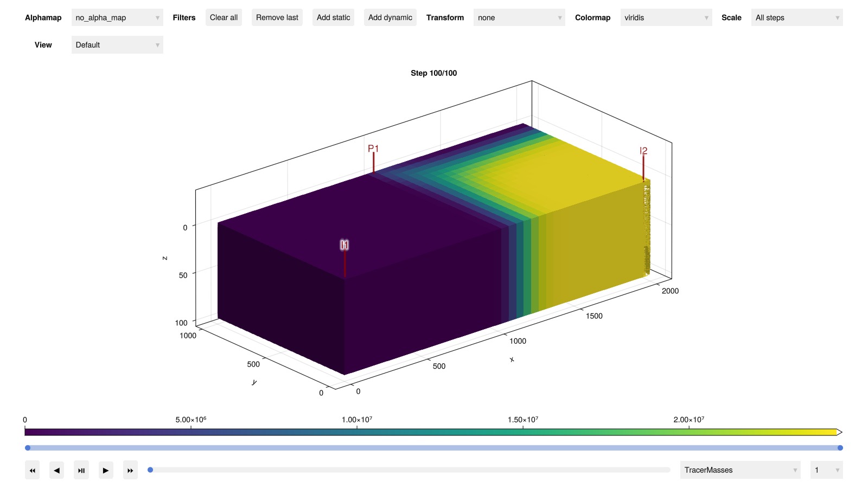Expand the Transform dropdown set to none
This screenshot has height=488, width=868.
(x=519, y=17)
